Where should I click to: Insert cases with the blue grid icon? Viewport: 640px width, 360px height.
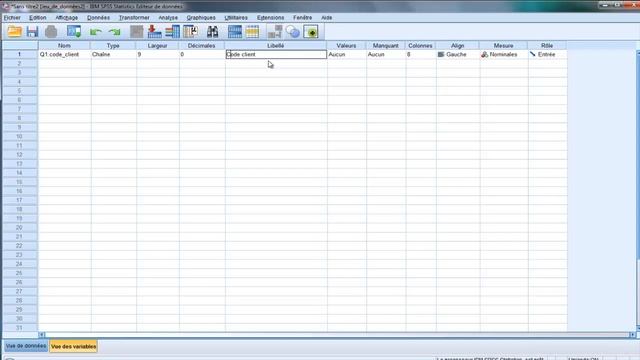coord(235,31)
